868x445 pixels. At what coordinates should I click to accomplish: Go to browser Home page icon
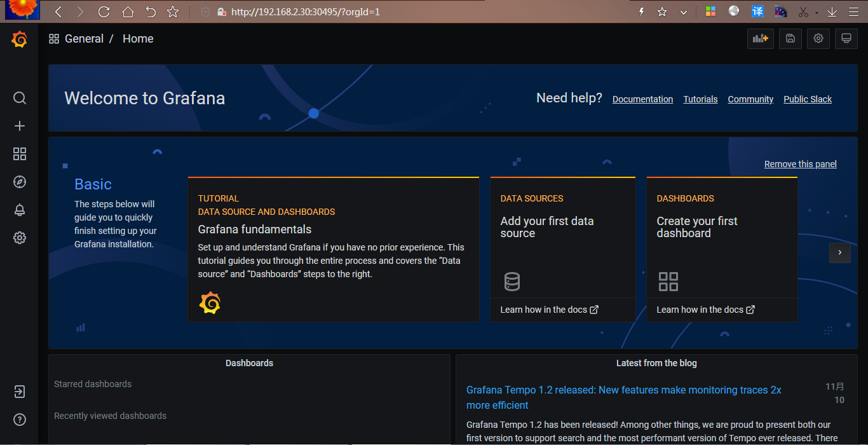tap(128, 11)
